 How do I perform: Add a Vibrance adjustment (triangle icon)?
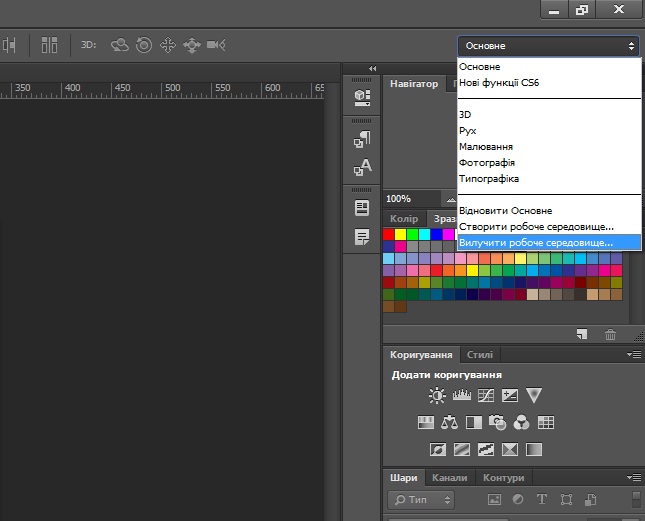(x=534, y=395)
